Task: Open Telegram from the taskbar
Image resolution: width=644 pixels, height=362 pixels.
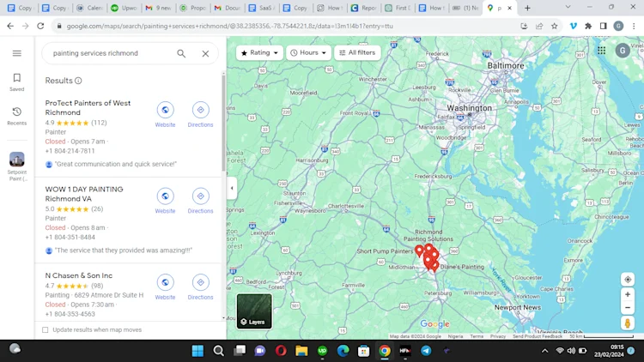Action: click(426, 351)
